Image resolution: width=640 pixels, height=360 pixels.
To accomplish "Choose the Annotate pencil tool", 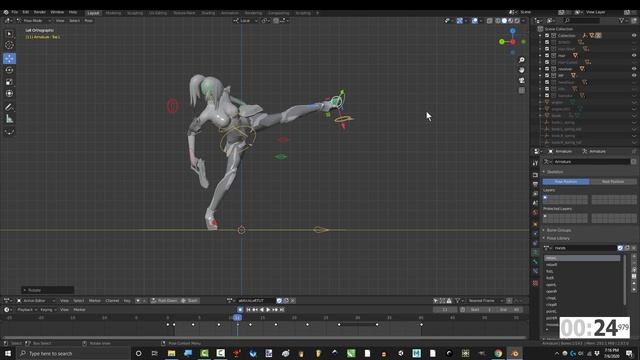I will coord(9,107).
